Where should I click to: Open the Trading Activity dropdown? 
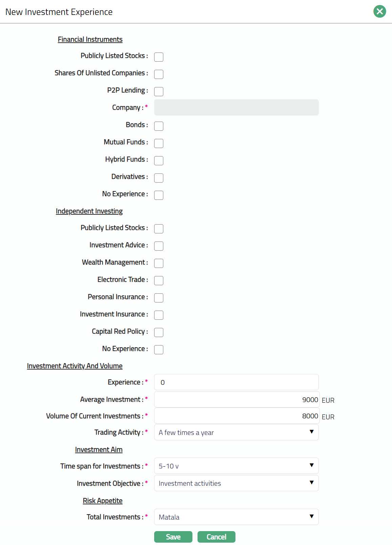[x=236, y=432]
